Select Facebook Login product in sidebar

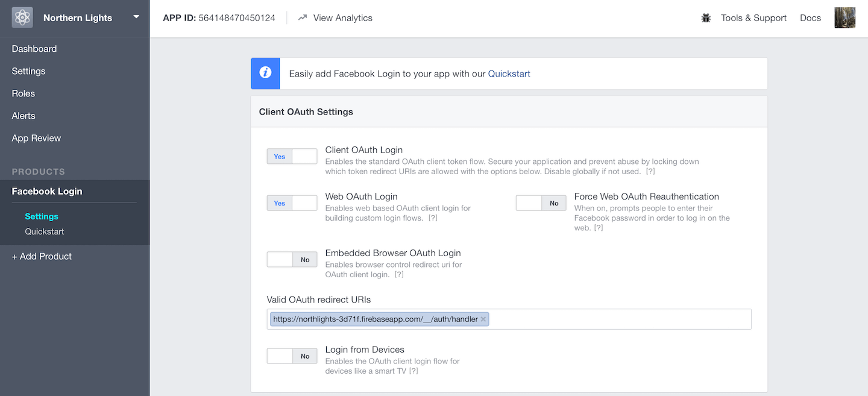[x=47, y=191]
